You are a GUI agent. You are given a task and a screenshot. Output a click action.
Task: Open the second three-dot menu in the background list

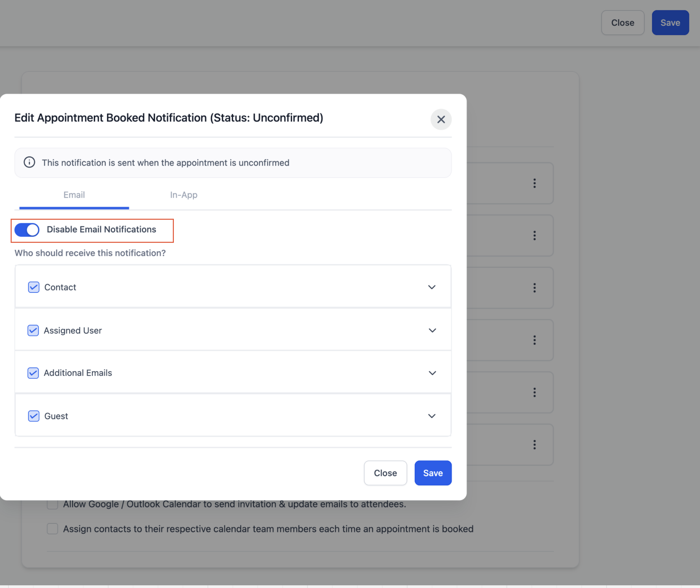534,236
